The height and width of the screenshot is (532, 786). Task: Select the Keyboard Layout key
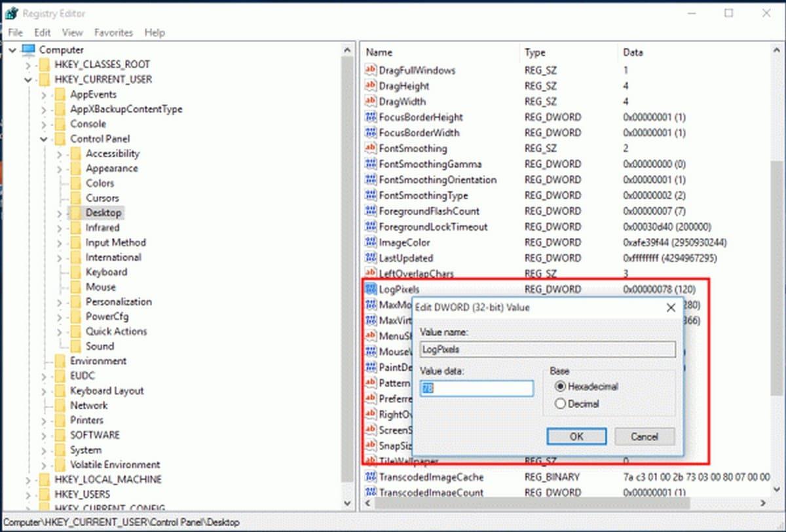(107, 390)
